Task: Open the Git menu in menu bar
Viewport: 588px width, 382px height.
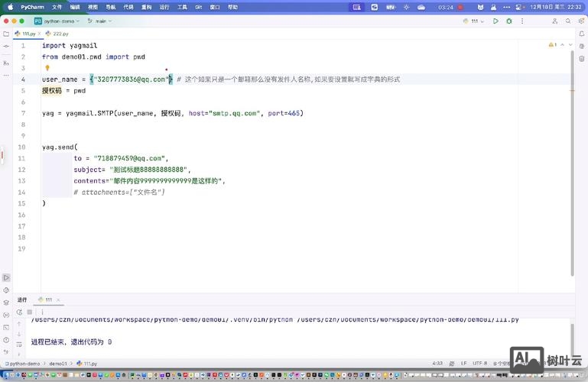Action: pyautogui.click(x=198, y=7)
